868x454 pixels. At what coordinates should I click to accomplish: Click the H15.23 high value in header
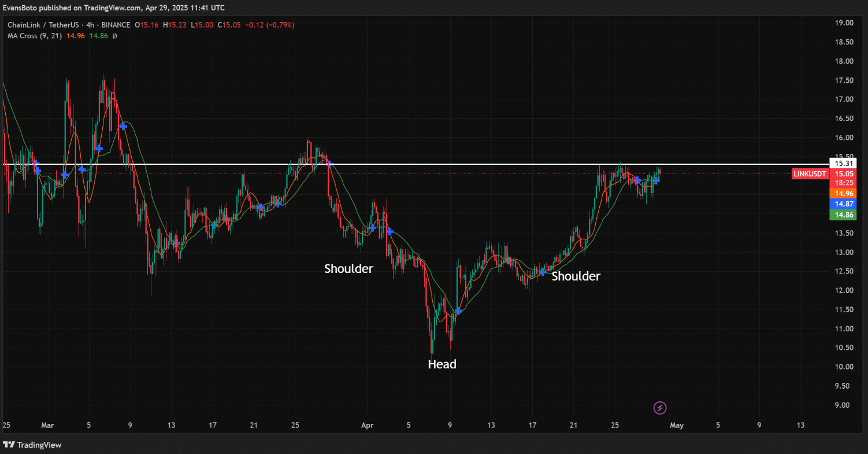pos(175,25)
